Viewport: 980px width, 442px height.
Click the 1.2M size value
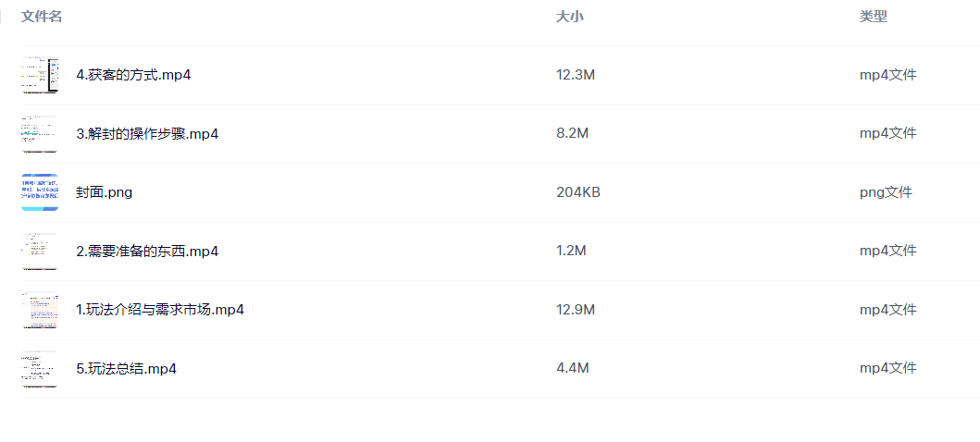point(571,252)
